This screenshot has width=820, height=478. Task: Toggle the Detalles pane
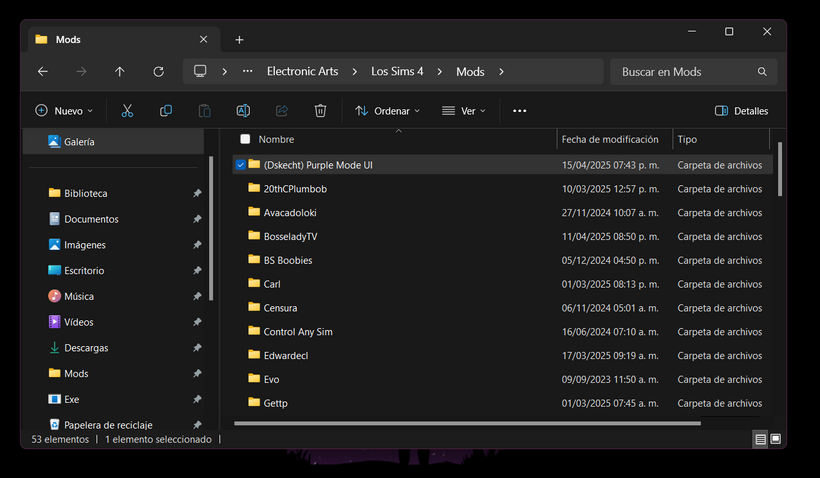[742, 111]
